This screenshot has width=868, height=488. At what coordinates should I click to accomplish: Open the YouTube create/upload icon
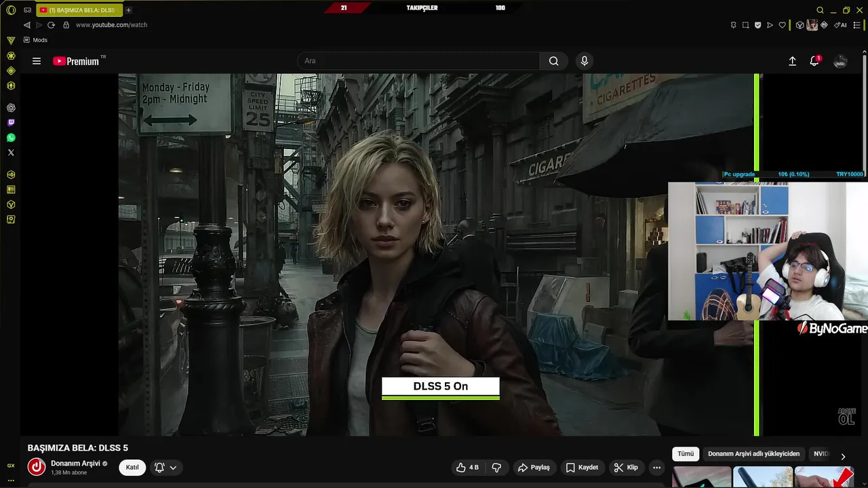(x=792, y=61)
